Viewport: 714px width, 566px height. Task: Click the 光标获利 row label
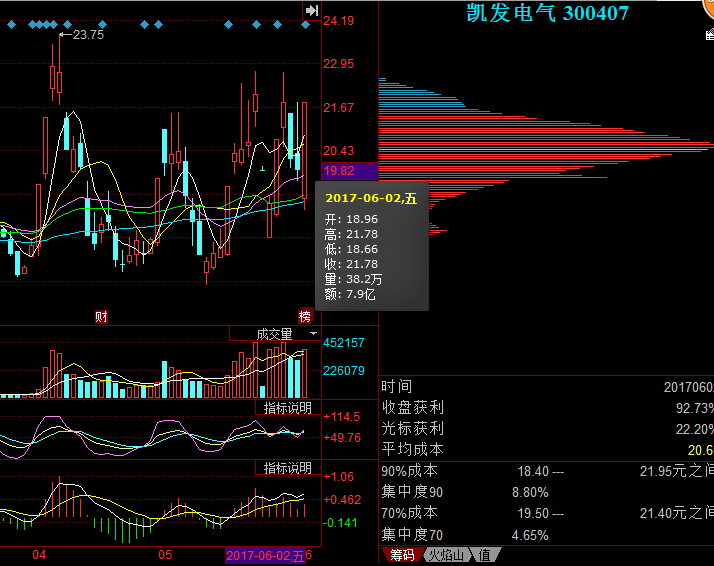[413, 428]
